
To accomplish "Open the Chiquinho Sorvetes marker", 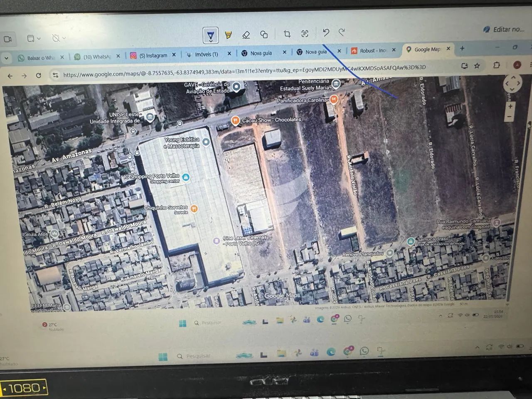I will [194, 209].
